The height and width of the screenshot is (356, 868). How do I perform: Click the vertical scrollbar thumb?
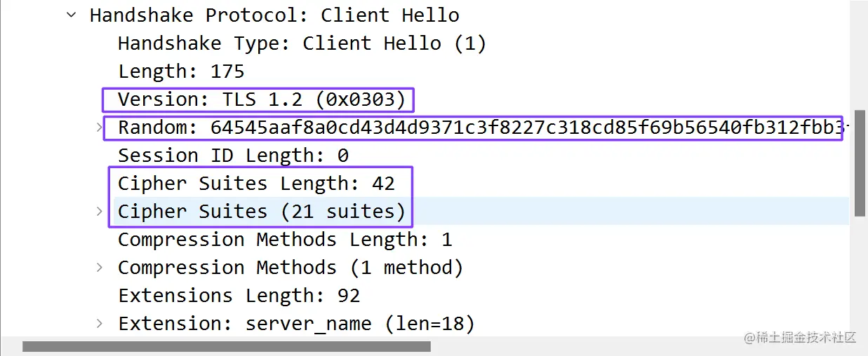(860, 163)
